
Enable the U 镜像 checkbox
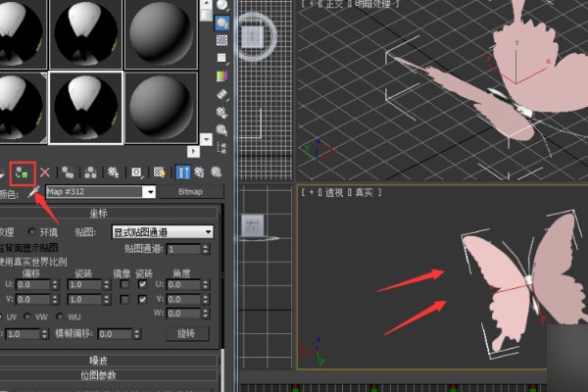124,284
